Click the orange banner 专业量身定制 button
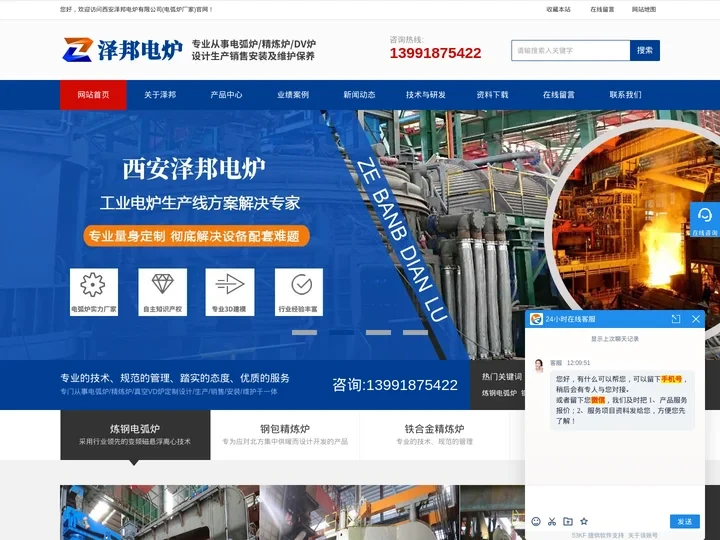This screenshot has width=720, height=540. click(197, 236)
